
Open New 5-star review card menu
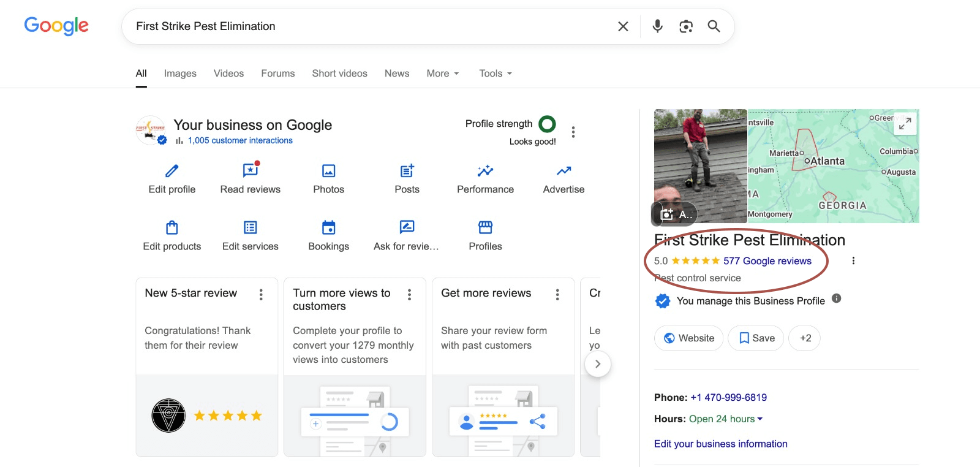coord(261,295)
